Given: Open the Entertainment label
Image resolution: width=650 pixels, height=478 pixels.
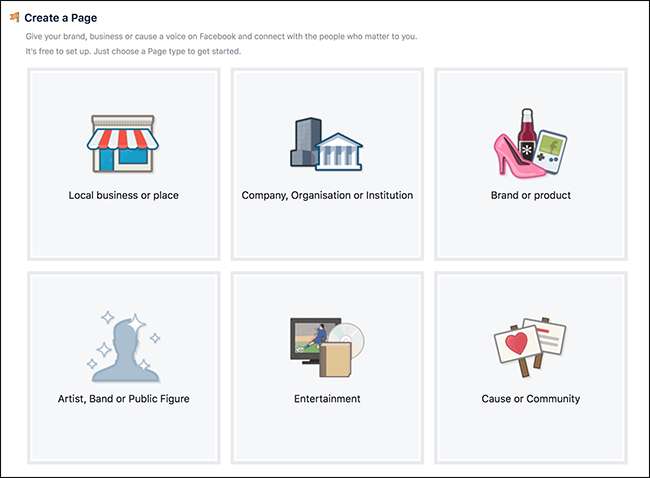Looking at the screenshot, I should (327, 399).
